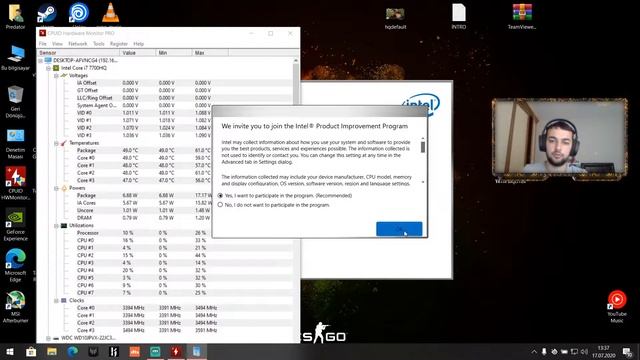Open the Register menu in HWMonitor
The height and width of the screenshot is (360, 640).
click(119, 44)
